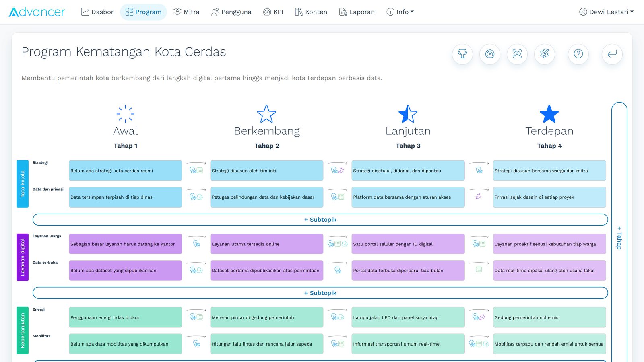This screenshot has width=644, height=362.
Task: Select the Berkembang outlined star icon
Action: [x=266, y=114]
